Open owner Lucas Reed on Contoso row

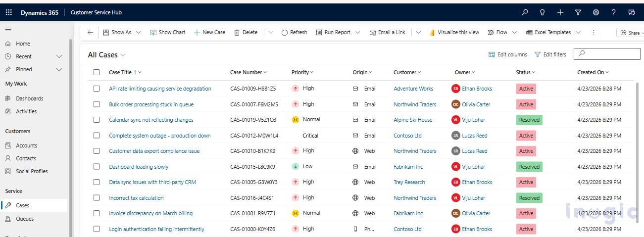point(475,136)
